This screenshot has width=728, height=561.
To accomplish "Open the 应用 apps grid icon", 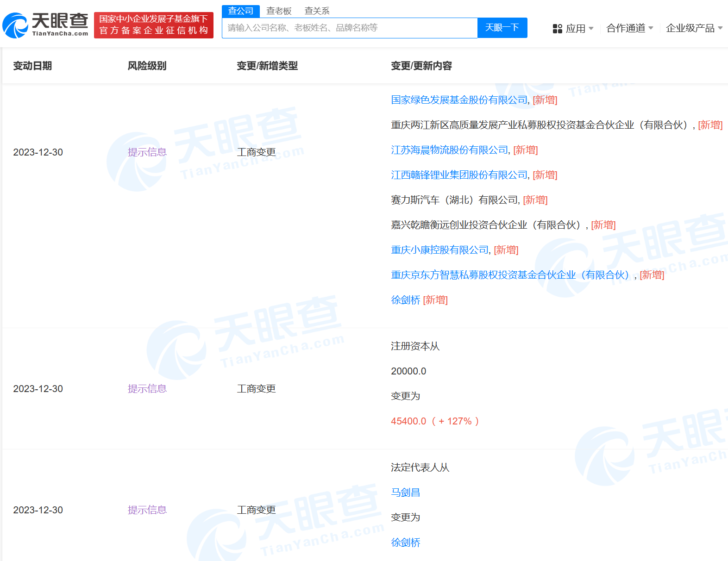I will coord(557,29).
